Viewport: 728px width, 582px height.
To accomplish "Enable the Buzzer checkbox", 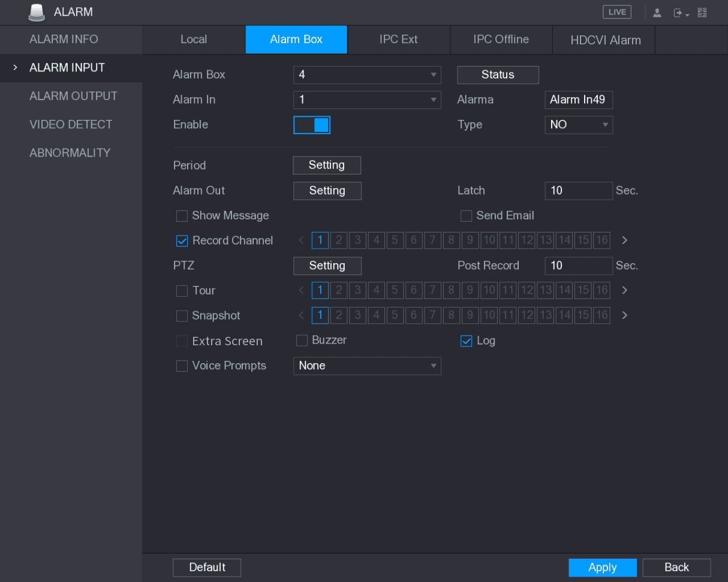I will [302, 340].
